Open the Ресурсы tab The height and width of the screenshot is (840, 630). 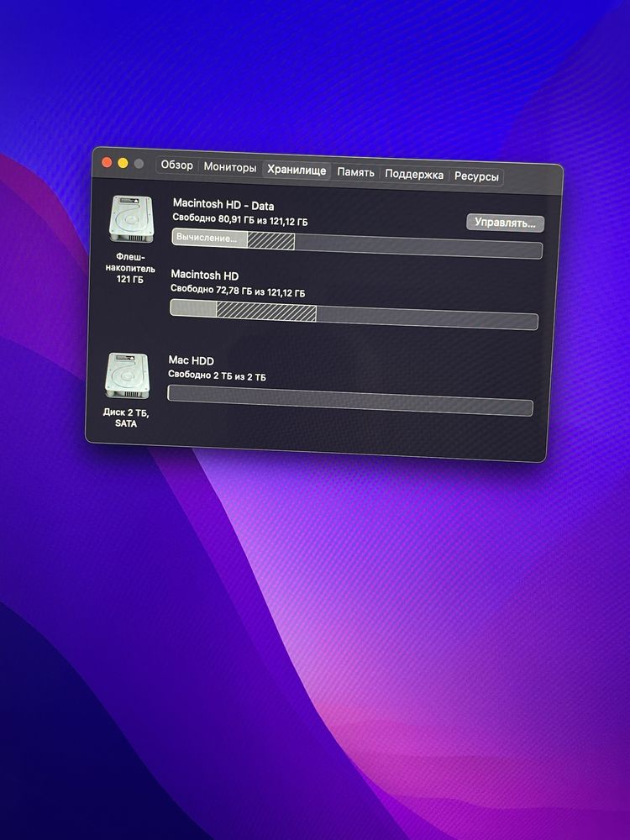476,176
